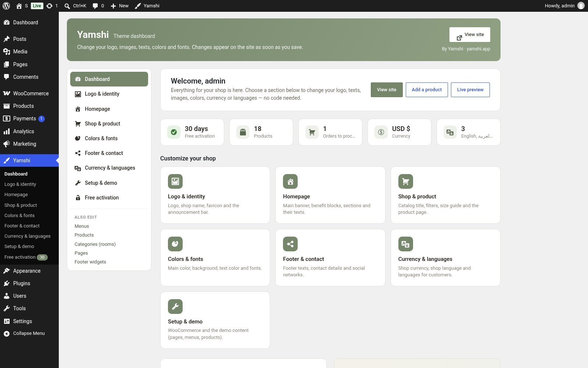
Task: Click the plug icon beside Plugins
Action: 7,283
